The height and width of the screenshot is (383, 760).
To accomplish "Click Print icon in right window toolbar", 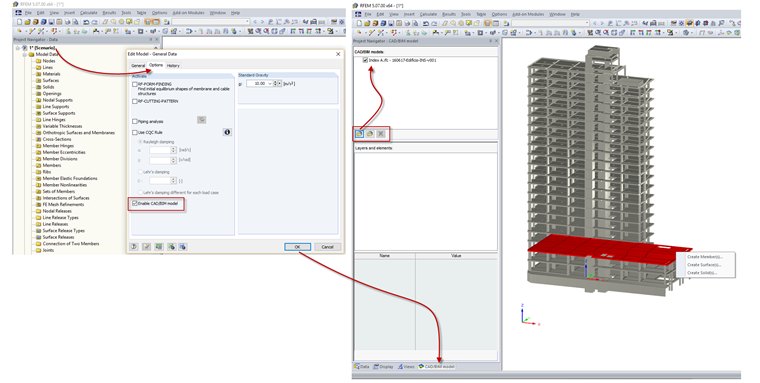I will tap(407, 23).
